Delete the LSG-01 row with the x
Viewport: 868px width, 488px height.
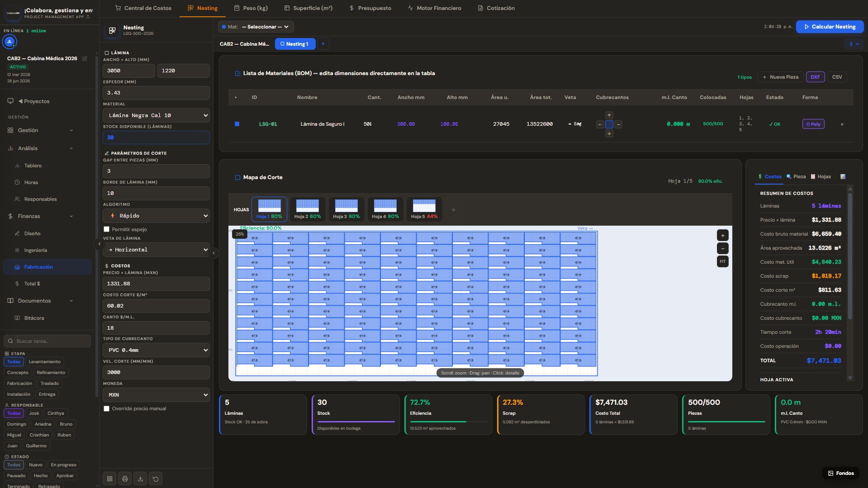(842, 124)
